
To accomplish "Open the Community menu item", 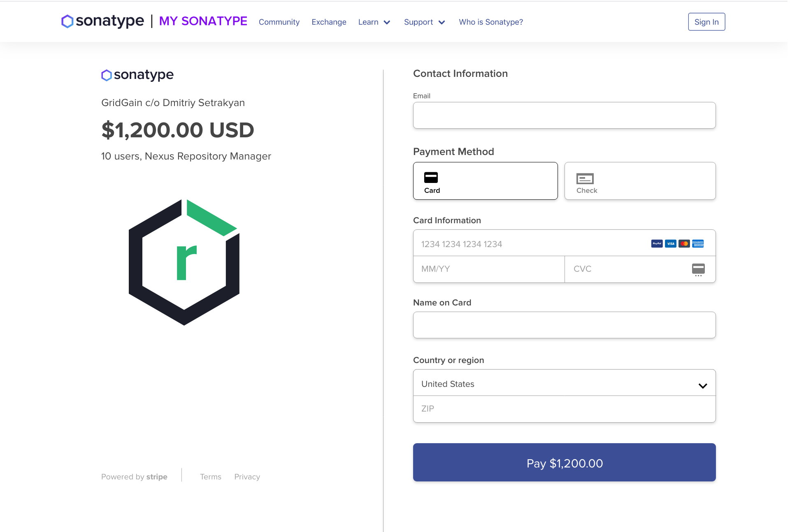I will [279, 22].
